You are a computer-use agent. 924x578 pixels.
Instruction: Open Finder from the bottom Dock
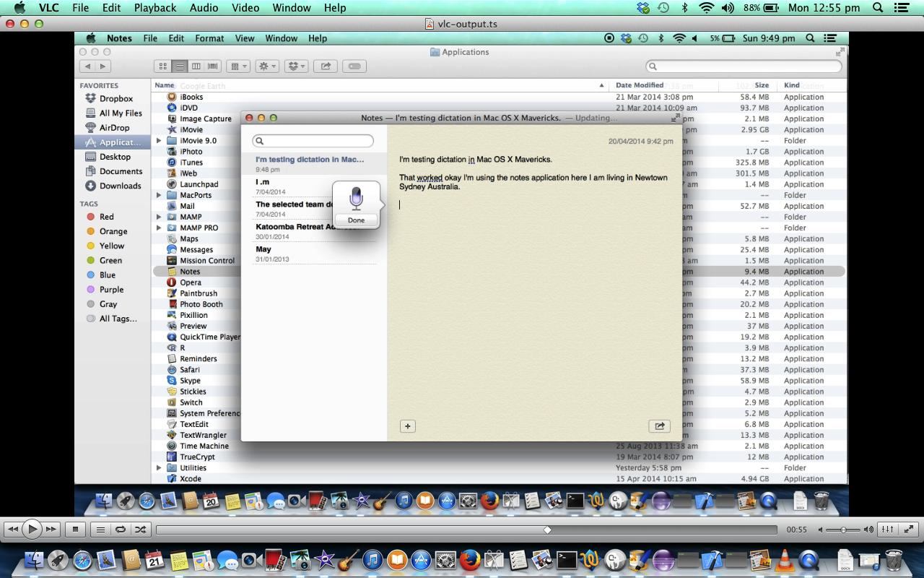33,559
